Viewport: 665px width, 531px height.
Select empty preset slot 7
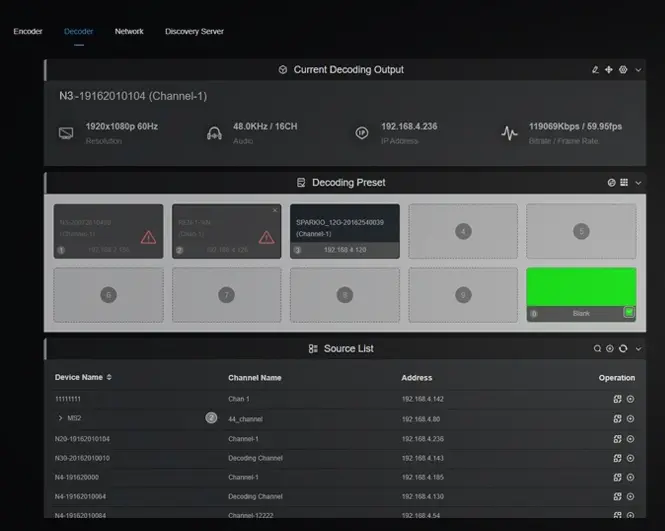pyautogui.click(x=226, y=295)
